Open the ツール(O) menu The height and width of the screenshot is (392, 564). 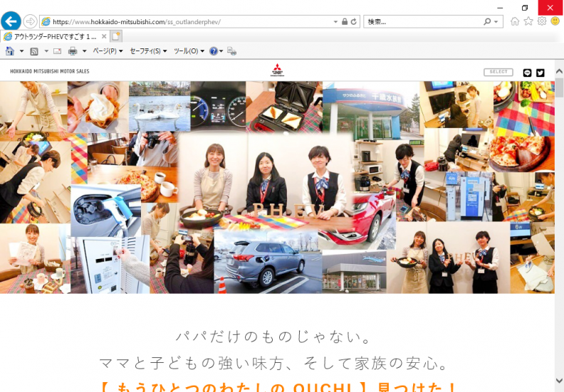[x=189, y=51]
